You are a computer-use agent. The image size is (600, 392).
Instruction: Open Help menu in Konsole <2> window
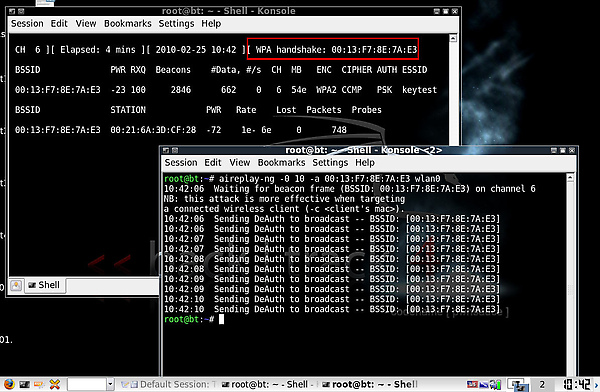tap(365, 163)
